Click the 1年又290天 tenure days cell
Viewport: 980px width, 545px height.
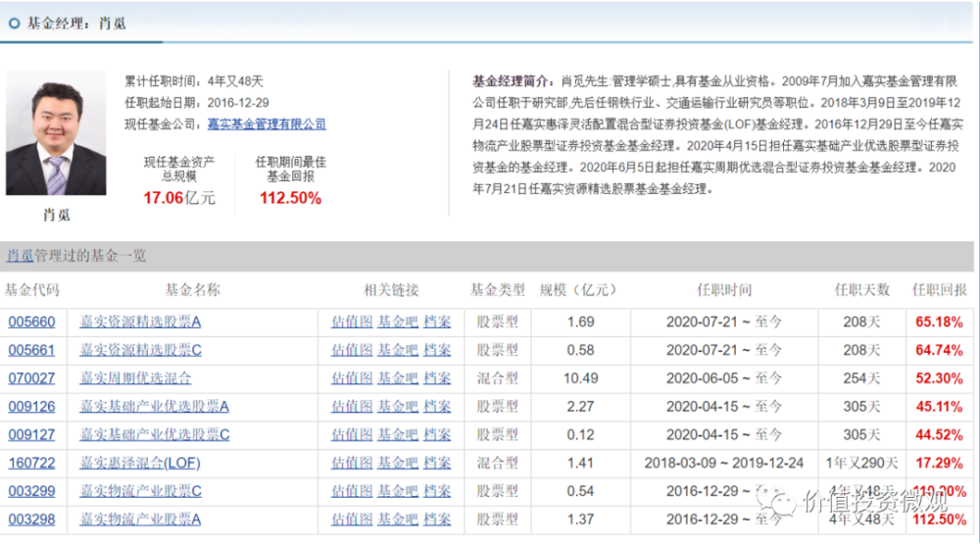(x=861, y=463)
